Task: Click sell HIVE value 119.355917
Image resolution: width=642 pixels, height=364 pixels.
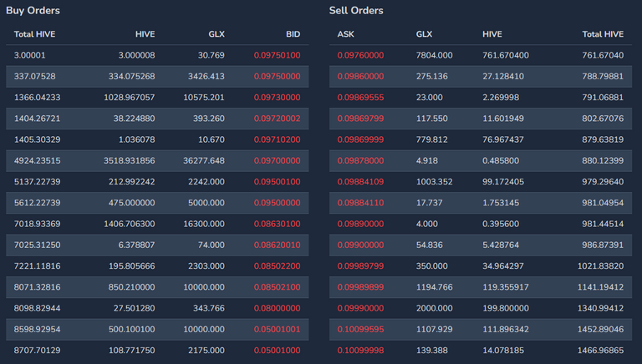Action: (x=506, y=287)
